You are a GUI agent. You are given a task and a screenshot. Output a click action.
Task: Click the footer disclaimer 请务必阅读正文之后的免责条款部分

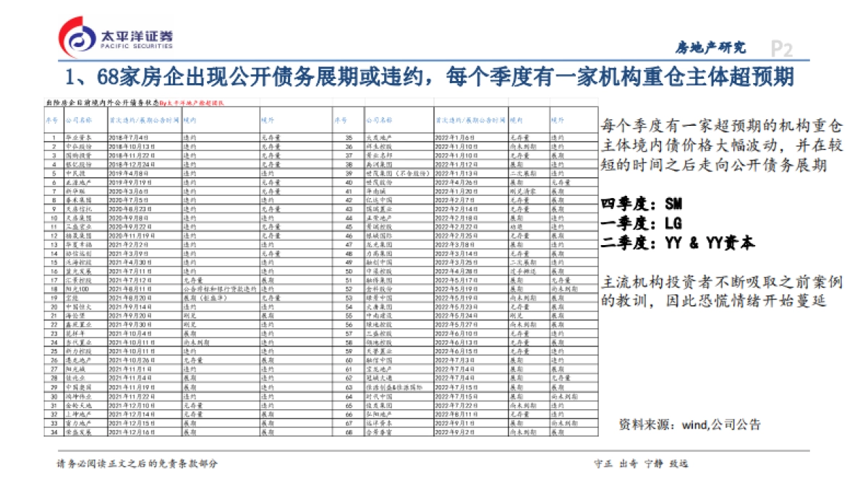click(x=137, y=463)
